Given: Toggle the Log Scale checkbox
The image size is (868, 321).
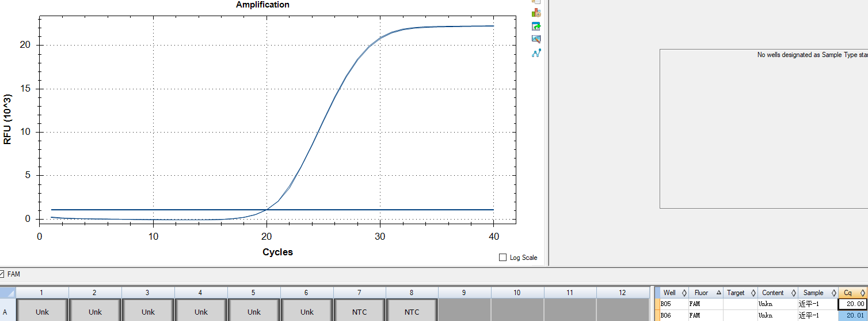Looking at the screenshot, I should click(503, 258).
